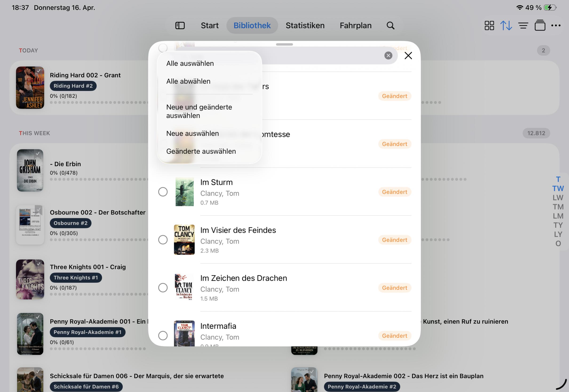Select the Im Sturm radio button

pos(163,192)
